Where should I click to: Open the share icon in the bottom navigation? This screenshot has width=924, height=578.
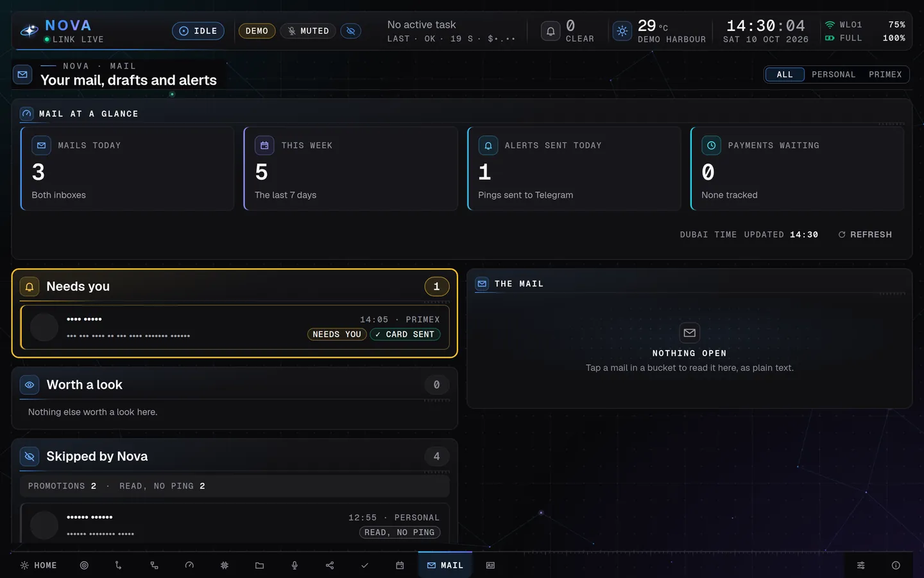point(330,565)
